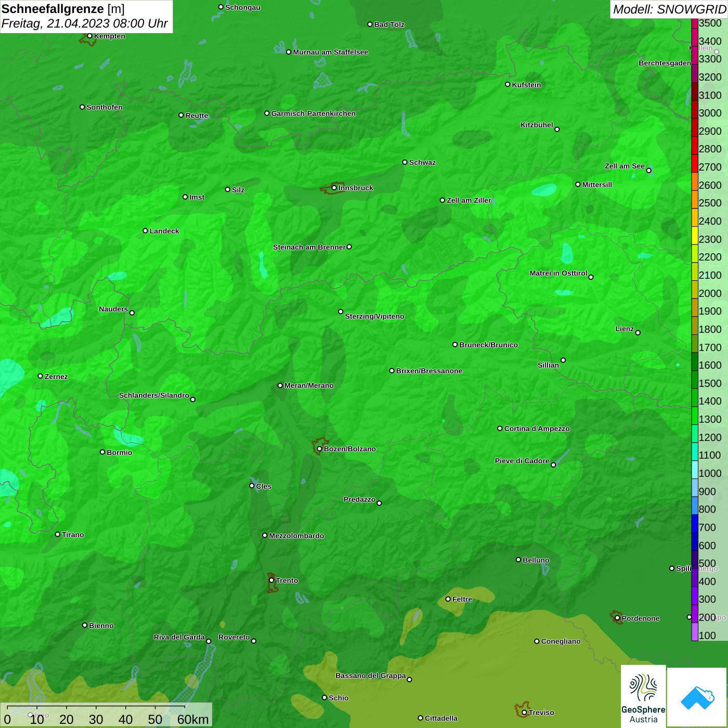Click the Garmisch-Partenkirchen label
The width and height of the screenshot is (728, 728).
click(314, 113)
